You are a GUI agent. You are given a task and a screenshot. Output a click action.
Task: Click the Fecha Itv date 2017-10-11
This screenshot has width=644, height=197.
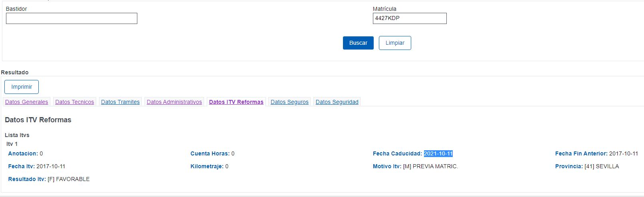coord(51,166)
